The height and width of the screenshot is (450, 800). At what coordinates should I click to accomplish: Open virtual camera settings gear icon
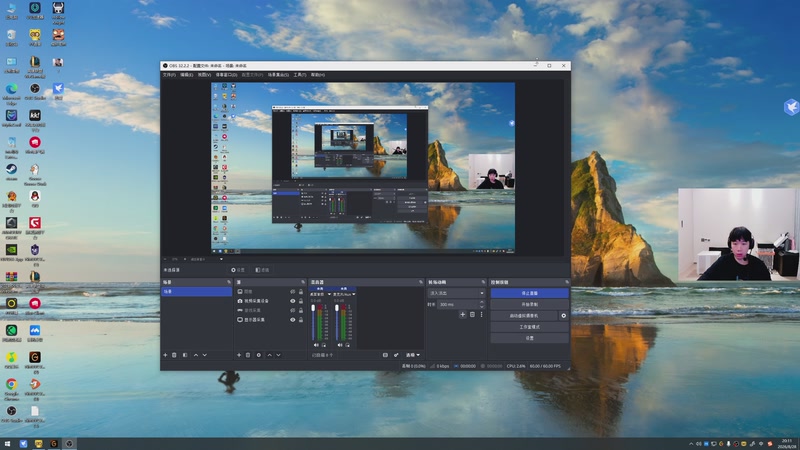pyautogui.click(x=563, y=316)
